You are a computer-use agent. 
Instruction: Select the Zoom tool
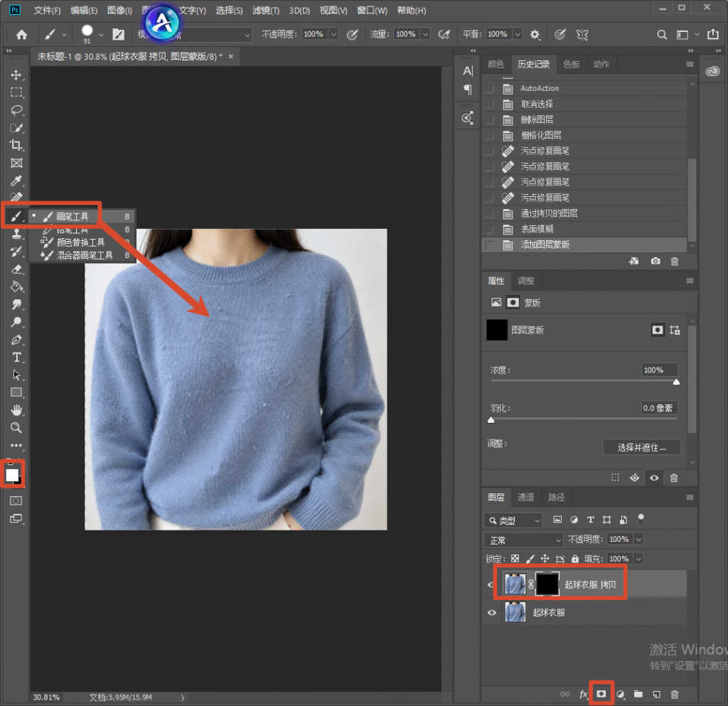[x=16, y=428]
